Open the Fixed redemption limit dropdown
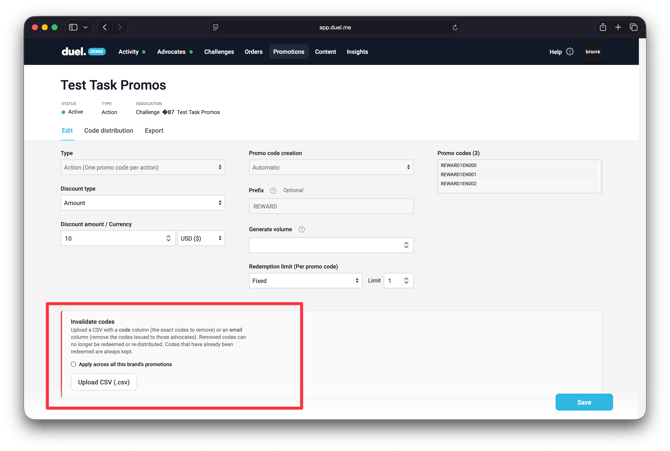 [x=306, y=280]
